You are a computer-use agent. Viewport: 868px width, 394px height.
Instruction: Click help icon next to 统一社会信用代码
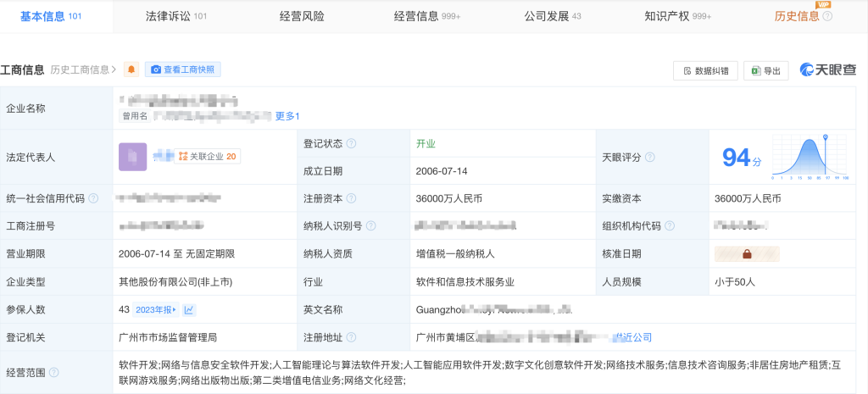[x=93, y=198]
